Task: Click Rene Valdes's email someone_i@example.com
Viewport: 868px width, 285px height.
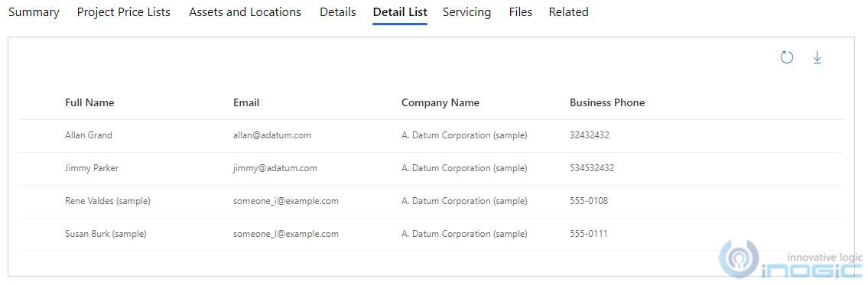Action: pos(286,201)
